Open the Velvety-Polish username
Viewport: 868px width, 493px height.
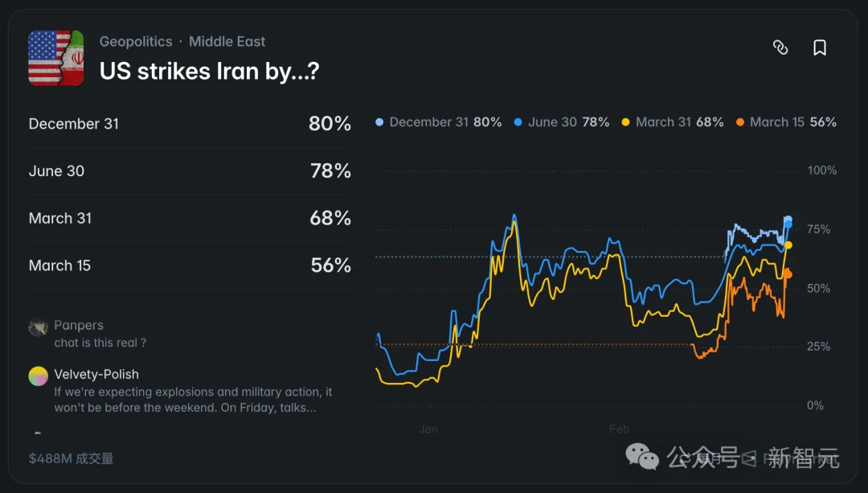click(x=96, y=374)
